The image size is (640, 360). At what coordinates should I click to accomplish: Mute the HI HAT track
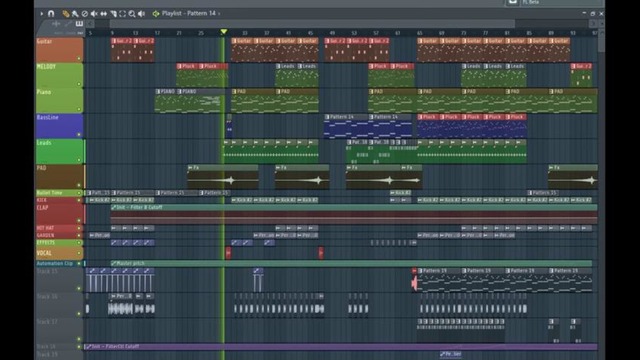79,228
